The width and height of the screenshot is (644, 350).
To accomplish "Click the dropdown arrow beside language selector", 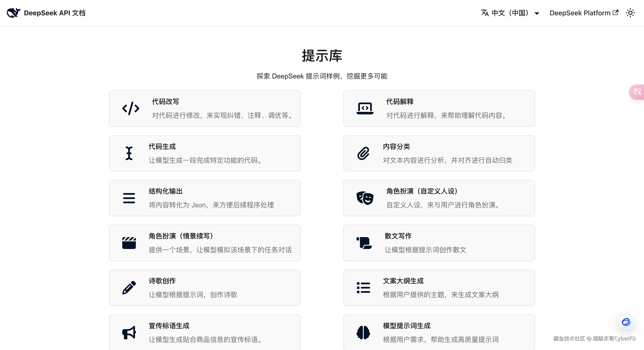I will (537, 13).
